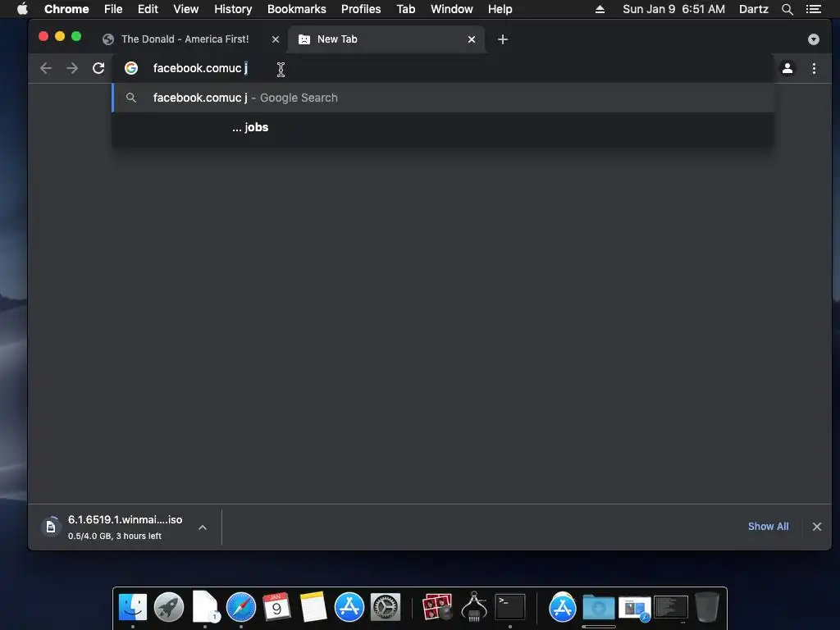Click the Dartz user name in menu bar
840x630 pixels.
coord(754,9)
